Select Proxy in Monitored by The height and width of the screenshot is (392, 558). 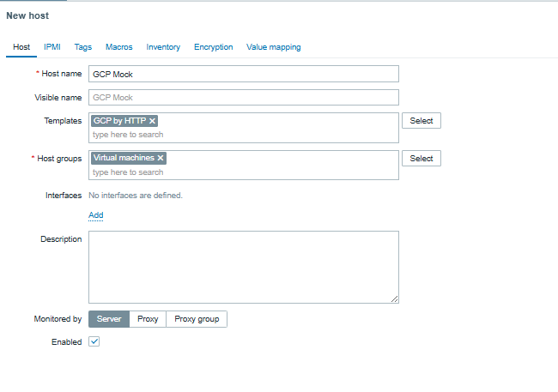[x=149, y=319]
